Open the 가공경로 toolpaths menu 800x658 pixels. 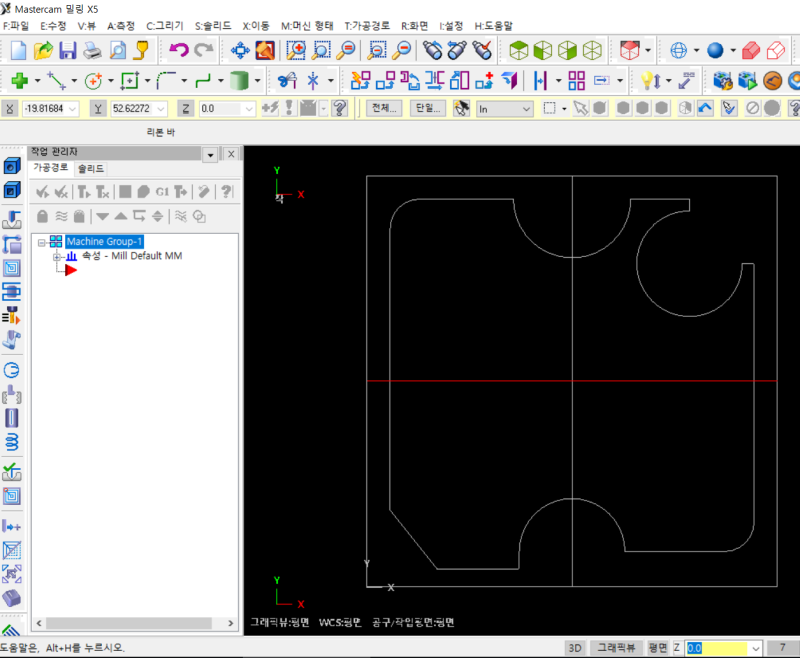pyautogui.click(x=367, y=25)
